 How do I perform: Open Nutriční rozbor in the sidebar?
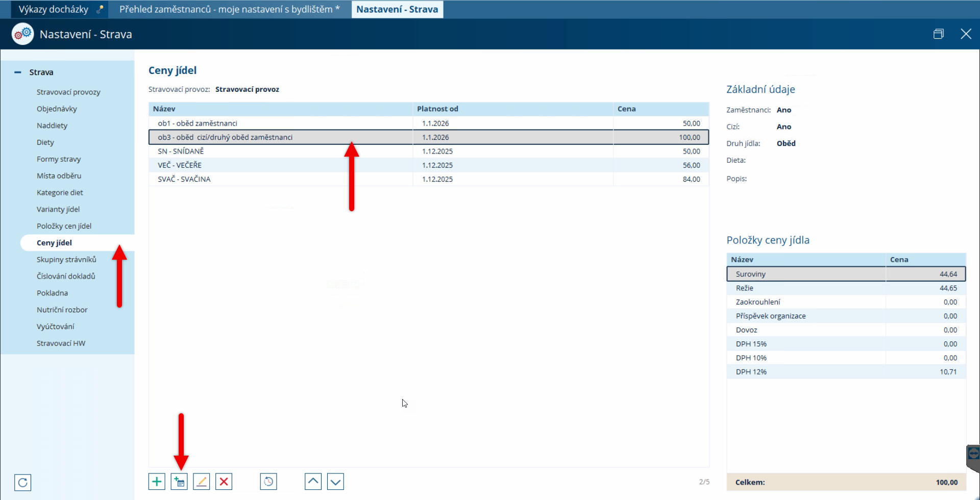tap(62, 310)
